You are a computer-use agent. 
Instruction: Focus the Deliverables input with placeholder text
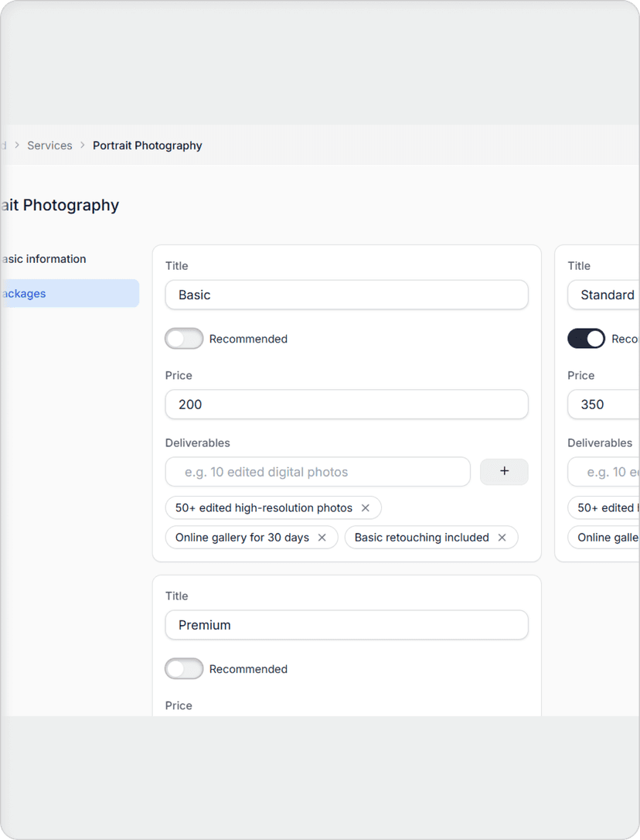pyautogui.click(x=317, y=472)
